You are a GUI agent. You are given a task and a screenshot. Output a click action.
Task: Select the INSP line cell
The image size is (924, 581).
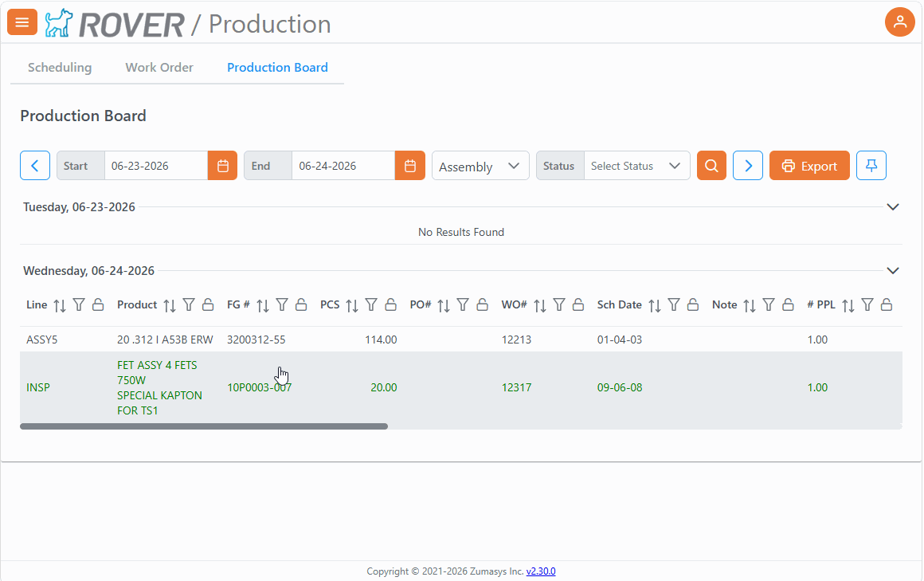point(38,387)
